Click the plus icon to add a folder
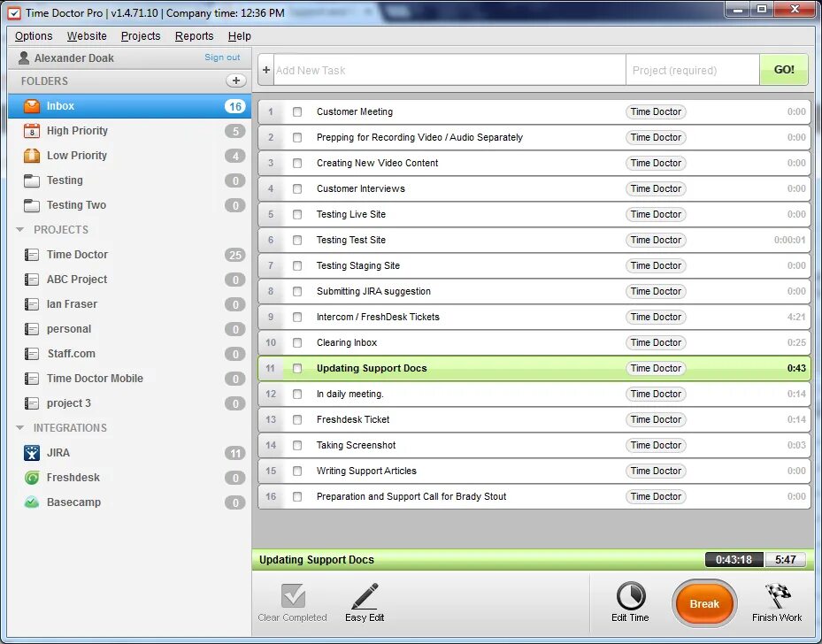The image size is (822, 644). pos(236,80)
